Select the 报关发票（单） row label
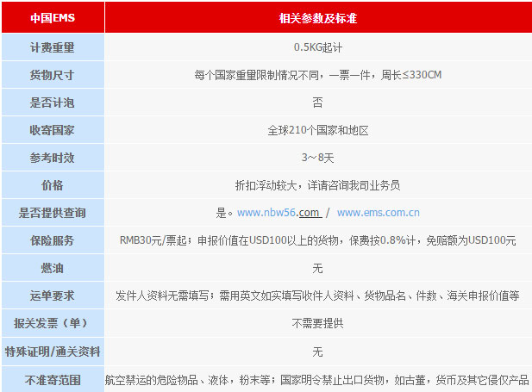The height and width of the screenshot is (392, 532). coord(53,323)
